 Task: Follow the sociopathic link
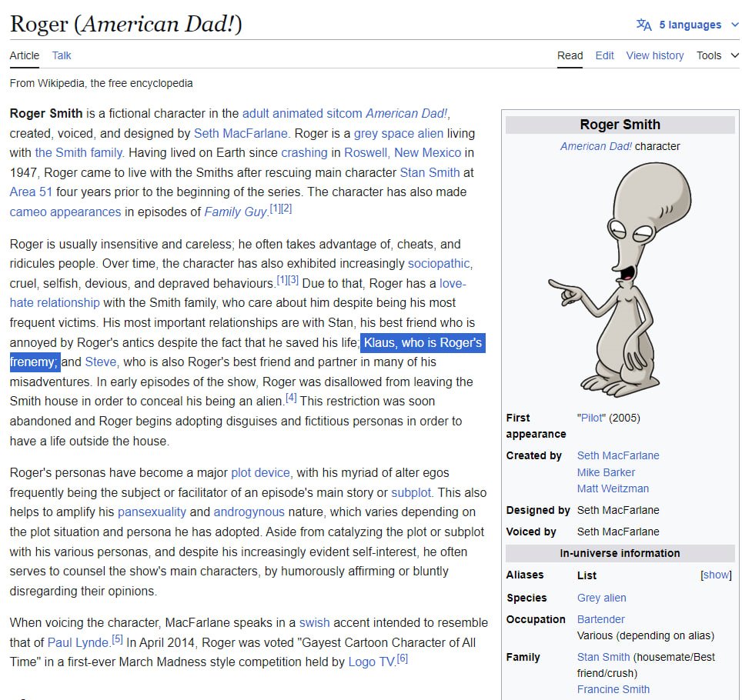click(x=440, y=263)
